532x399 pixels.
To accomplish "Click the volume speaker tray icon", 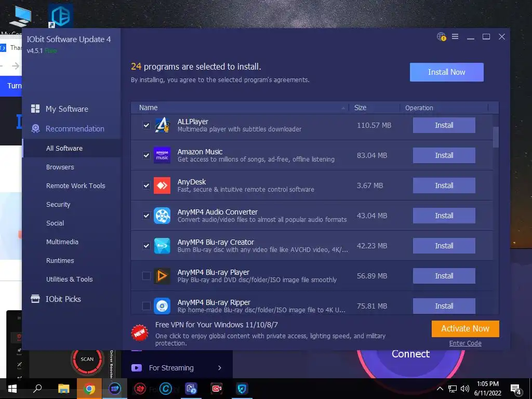I will pyautogui.click(x=465, y=389).
